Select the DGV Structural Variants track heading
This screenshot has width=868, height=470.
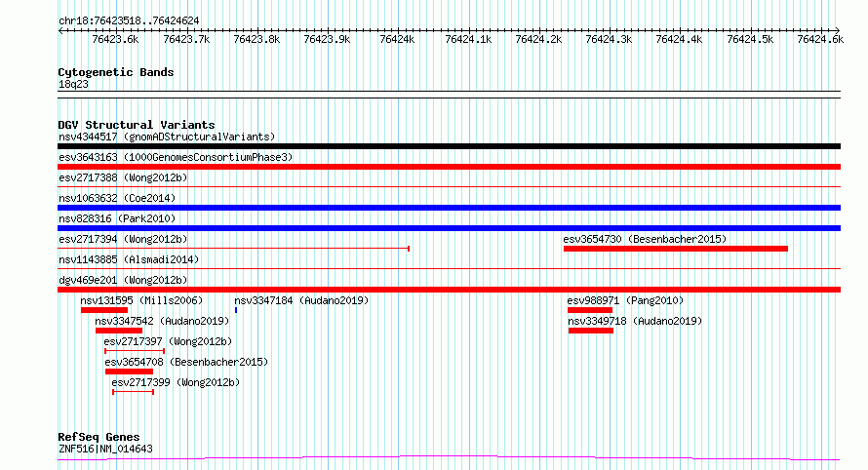(137, 125)
